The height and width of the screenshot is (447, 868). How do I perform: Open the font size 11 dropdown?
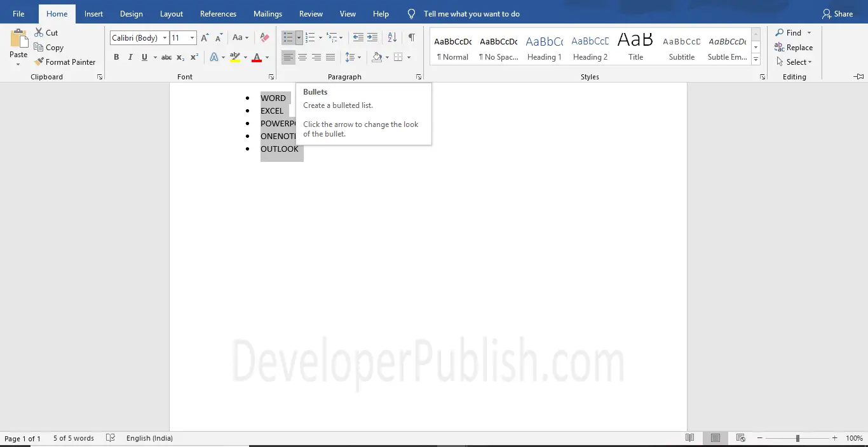click(x=192, y=38)
